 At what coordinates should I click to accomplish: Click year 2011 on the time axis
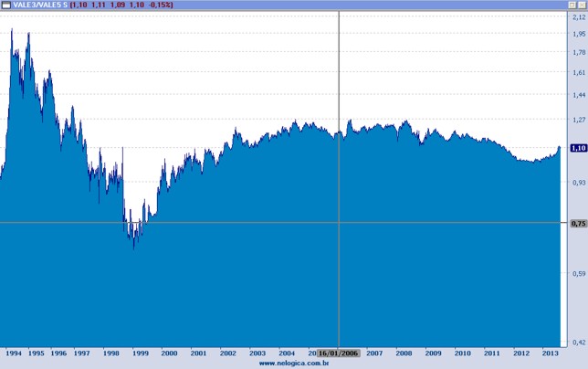point(491,353)
